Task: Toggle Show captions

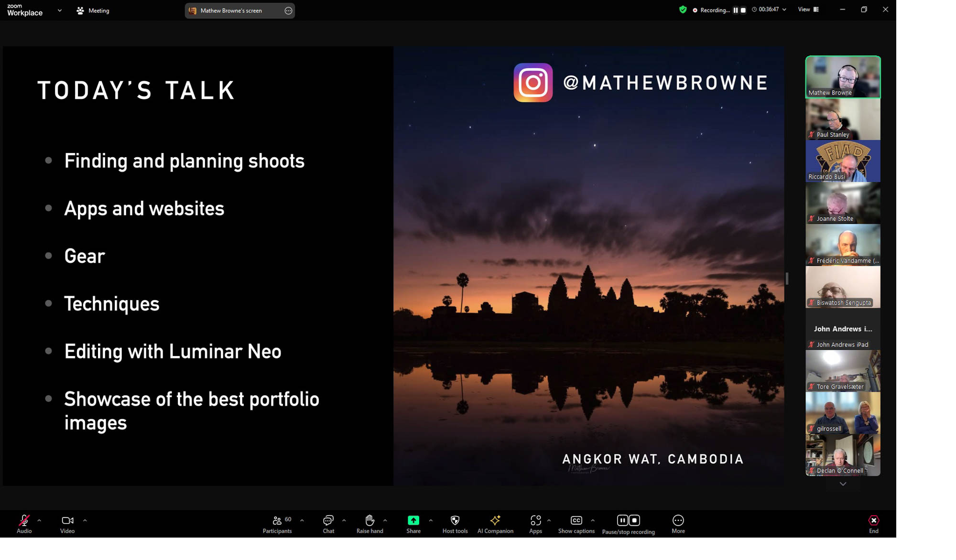Action: pyautogui.click(x=576, y=524)
